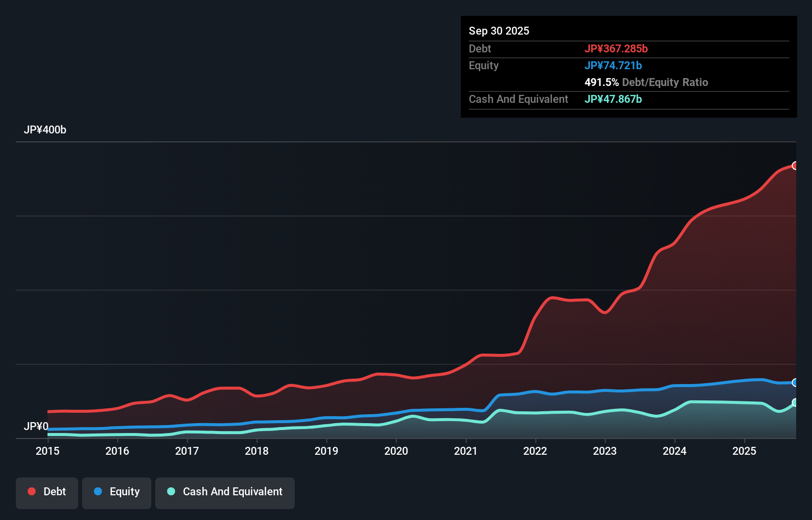Click the Equity row label in tooltip
Viewport: 812px width, 520px height.
pyautogui.click(x=484, y=66)
